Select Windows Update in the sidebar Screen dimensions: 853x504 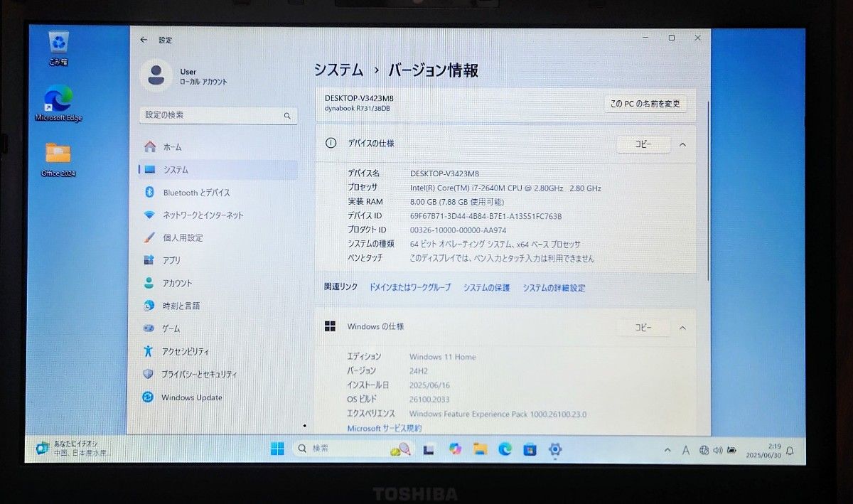pyautogui.click(x=191, y=397)
